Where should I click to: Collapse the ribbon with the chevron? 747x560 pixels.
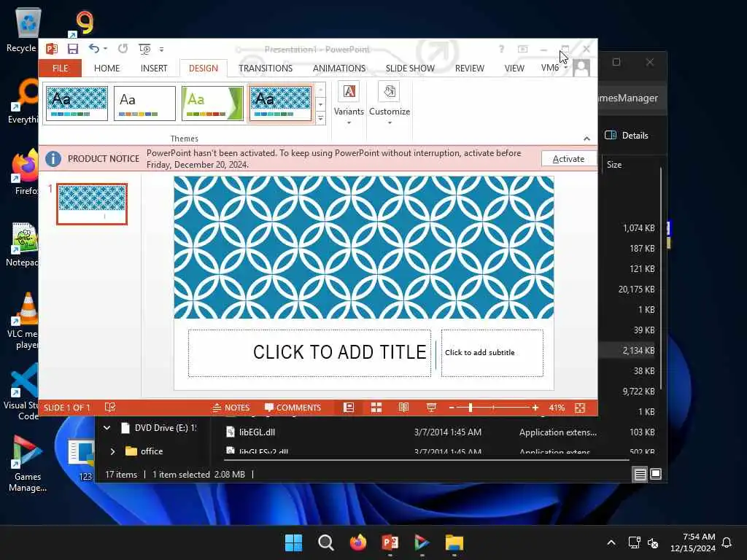587,139
